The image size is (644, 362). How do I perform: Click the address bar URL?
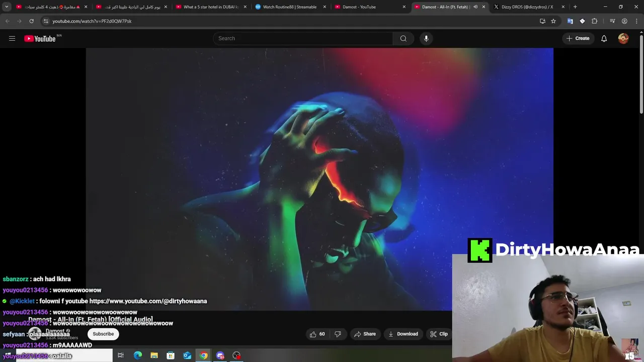coord(92,21)
